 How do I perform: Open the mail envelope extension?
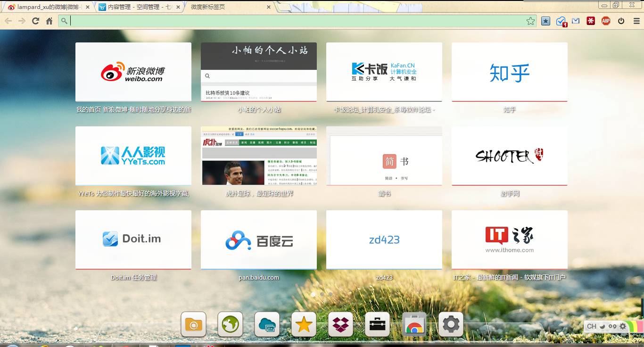pyautogui.click(x=576, y=21)
